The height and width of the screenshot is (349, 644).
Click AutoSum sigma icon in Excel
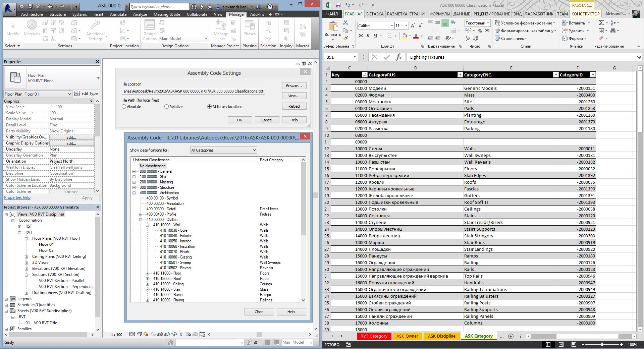click(x=601, y=23)
